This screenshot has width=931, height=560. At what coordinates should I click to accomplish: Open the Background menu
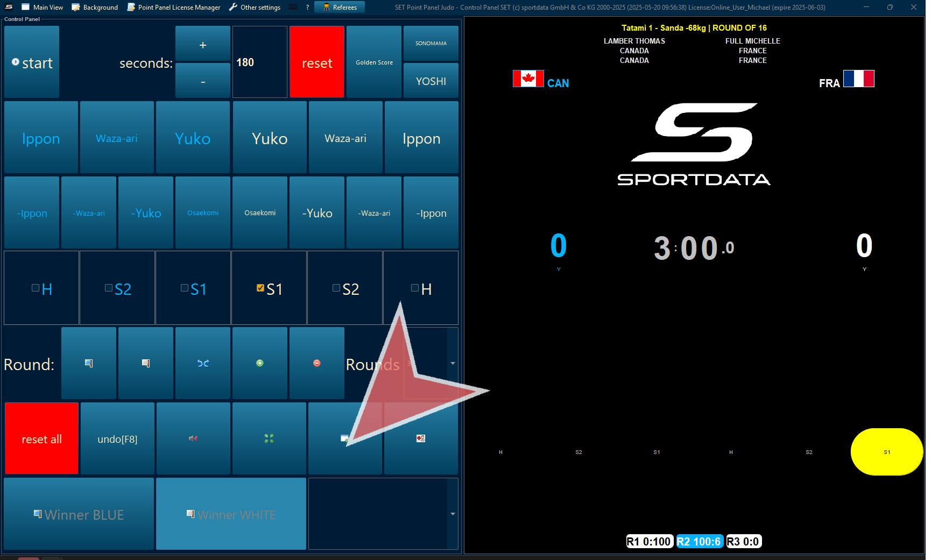[x=95, y=7]
